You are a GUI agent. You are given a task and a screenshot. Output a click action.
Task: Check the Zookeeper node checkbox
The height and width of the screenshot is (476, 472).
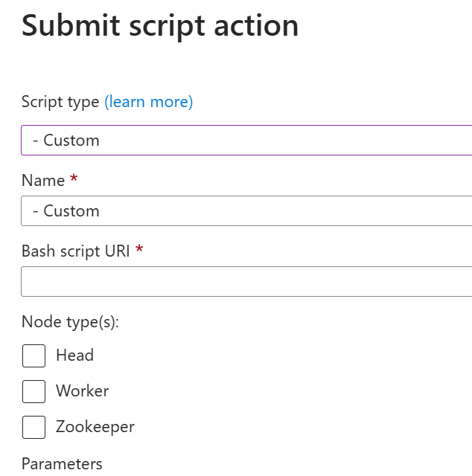[x=34, y=427]
